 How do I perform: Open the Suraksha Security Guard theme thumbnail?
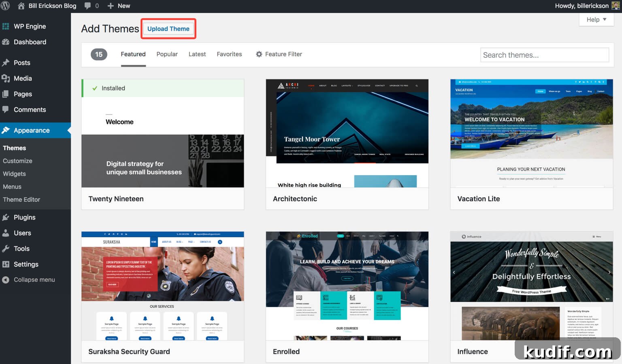point(163,286)
